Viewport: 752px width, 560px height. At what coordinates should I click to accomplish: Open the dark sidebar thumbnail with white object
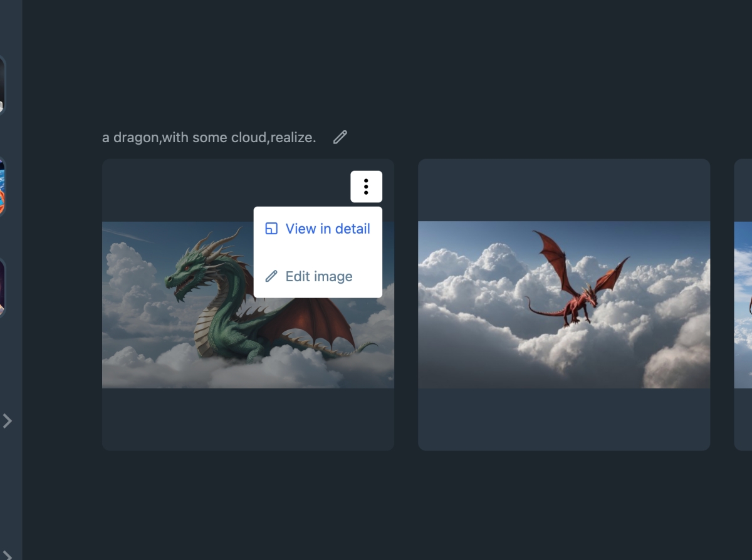pyautogui.click(x=2, y=85)
